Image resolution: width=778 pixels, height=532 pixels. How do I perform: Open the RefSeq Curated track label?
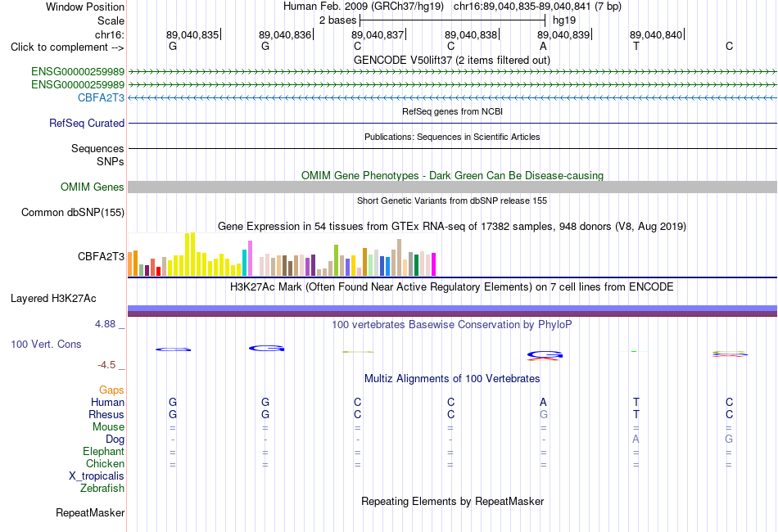(x=86, y=123)
